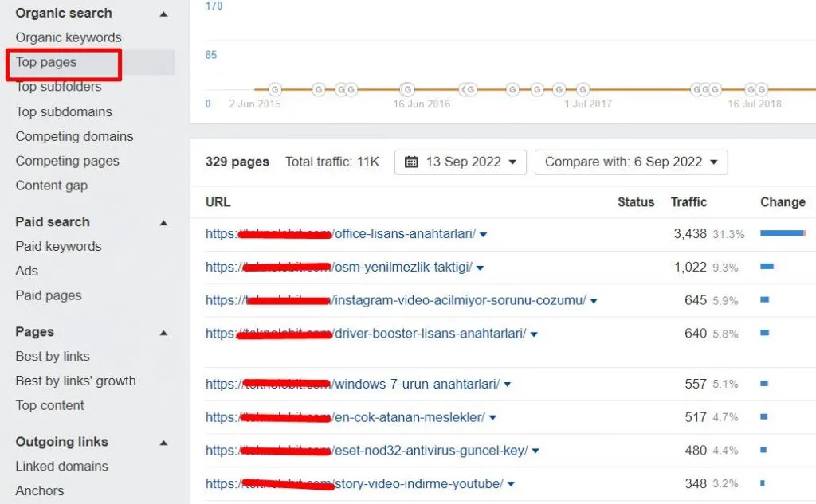The height and width of the screenshot is (504, 816).
Task: Collapse the Paid search section
Action: tap(163, 223)
